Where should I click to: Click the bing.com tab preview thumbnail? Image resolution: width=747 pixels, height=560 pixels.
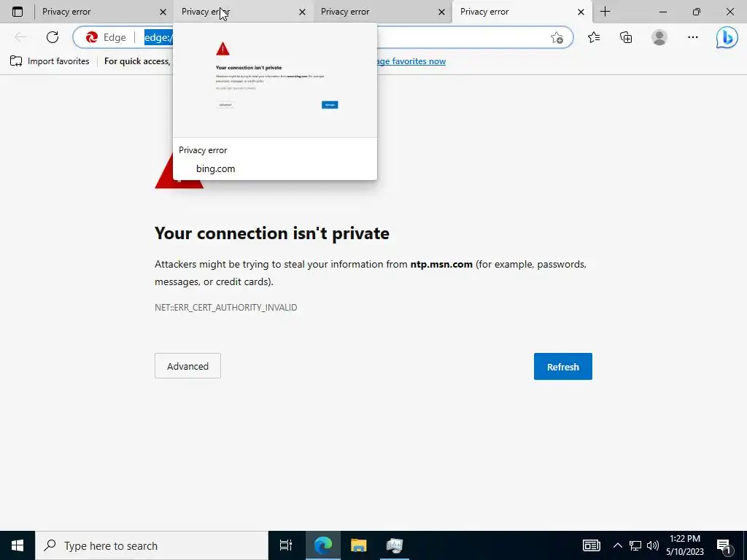275,79
